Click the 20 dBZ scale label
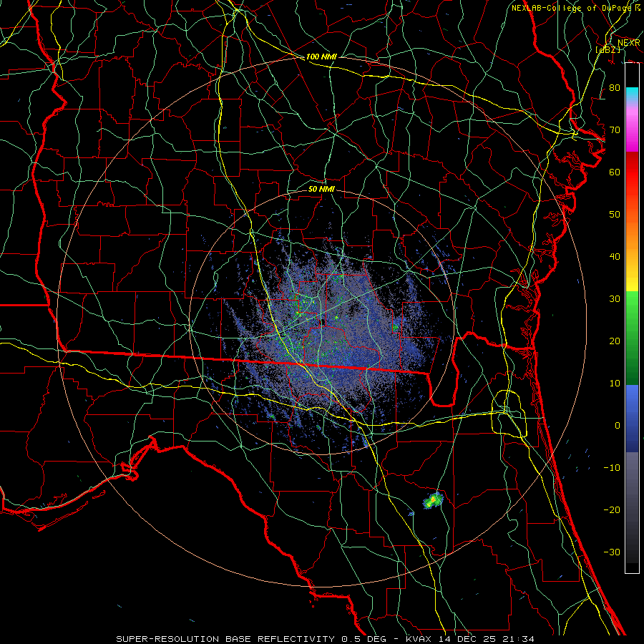 615,341
